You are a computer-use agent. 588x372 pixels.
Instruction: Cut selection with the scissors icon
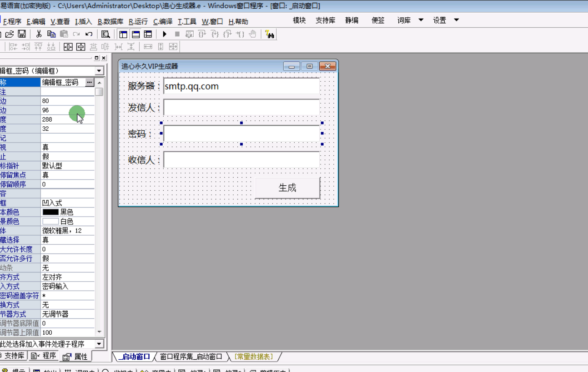[x=39, y=34]
